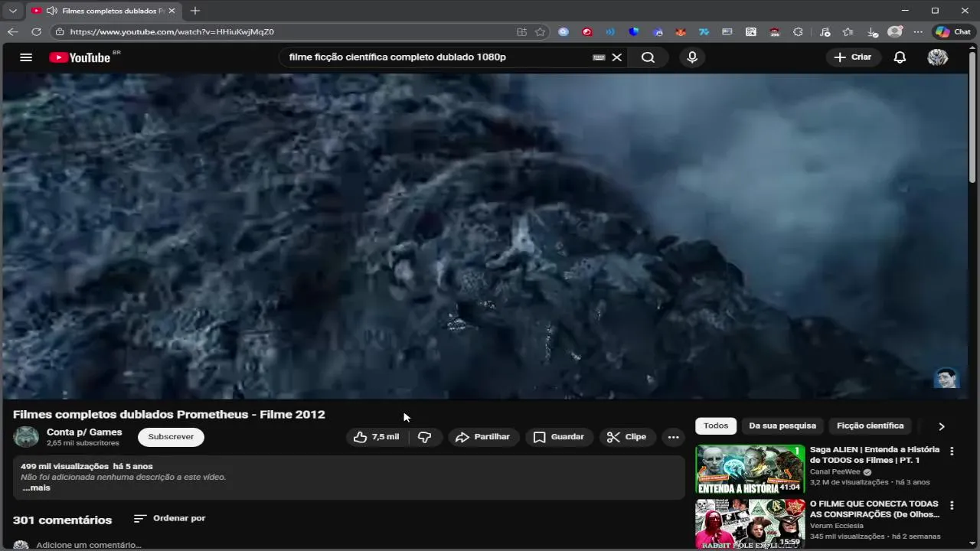Open Saga ALIEN video thumbnail

(x=750, y=469)
